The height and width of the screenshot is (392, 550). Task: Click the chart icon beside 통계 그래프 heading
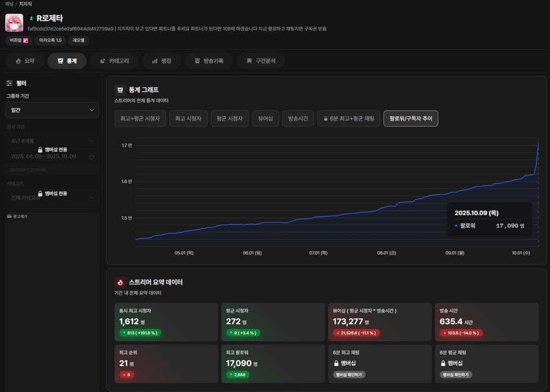(120, 90)
